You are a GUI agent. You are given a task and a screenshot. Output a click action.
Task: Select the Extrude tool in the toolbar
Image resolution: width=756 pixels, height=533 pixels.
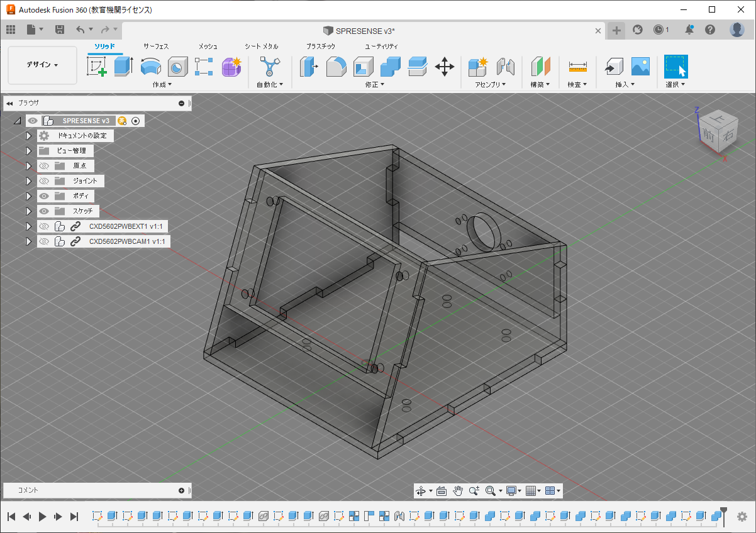coord(123,66)
